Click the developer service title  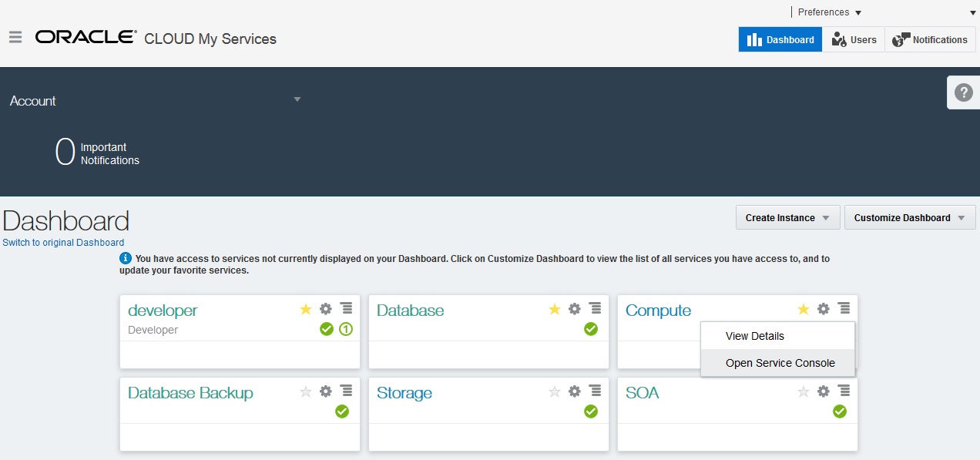162,310
